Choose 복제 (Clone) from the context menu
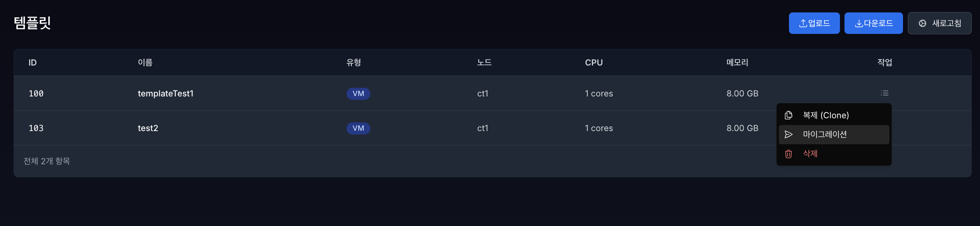This screenshot has width=980, height=226. pos(826,115)
